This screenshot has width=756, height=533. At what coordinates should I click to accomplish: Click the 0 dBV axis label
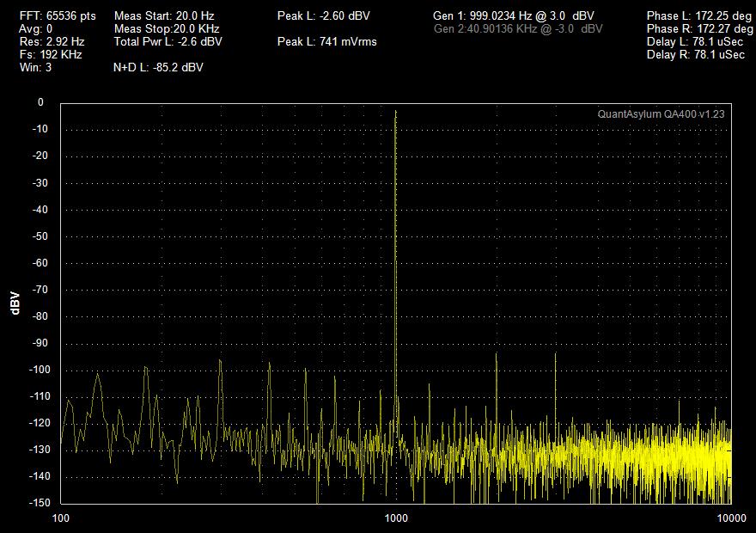[40, 102]
